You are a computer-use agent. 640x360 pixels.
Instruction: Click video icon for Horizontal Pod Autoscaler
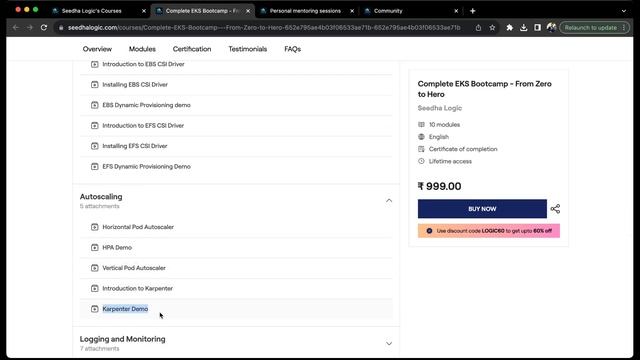pos(95,227)
